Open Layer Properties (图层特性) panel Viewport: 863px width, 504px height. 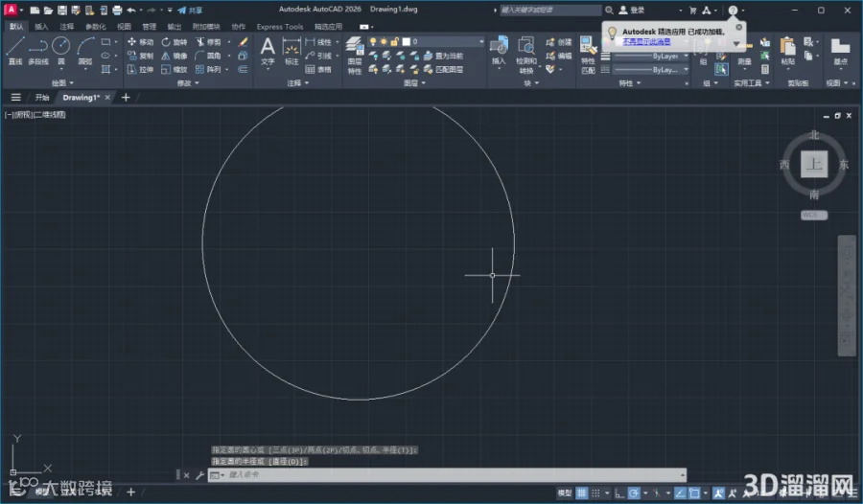355,55
